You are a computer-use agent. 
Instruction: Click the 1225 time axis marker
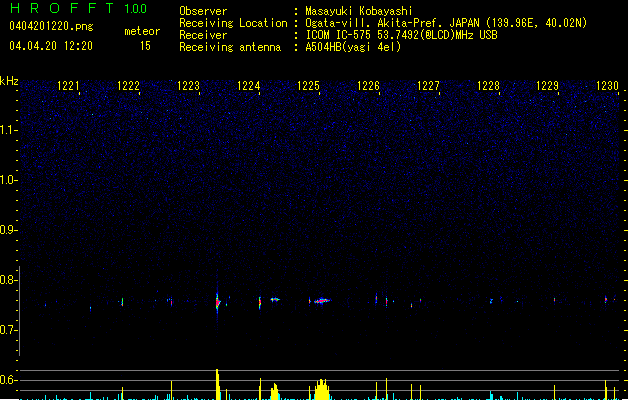308,86
